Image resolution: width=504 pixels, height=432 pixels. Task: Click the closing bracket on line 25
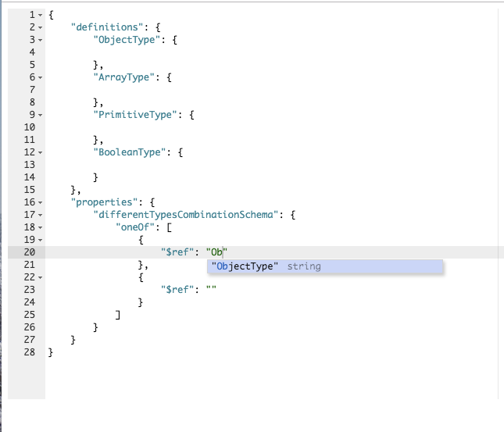(118, 315)
